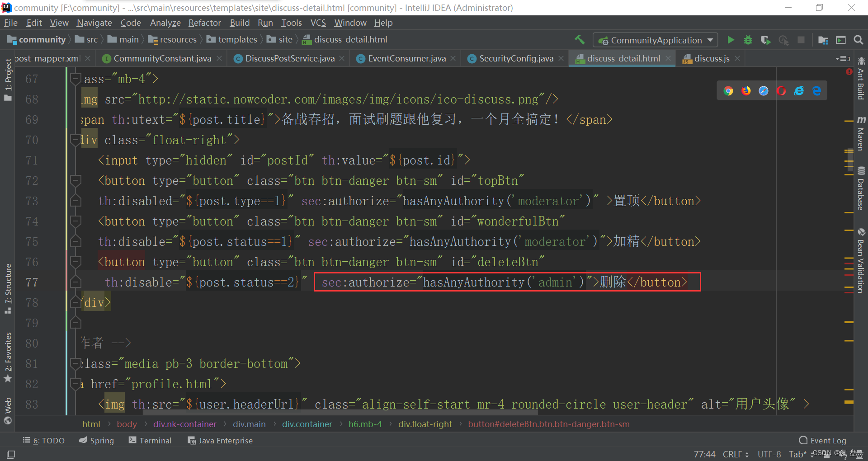This screenshot has height=461, width=868.
Task: Open the Refactor menu
Action: point(205,23)
